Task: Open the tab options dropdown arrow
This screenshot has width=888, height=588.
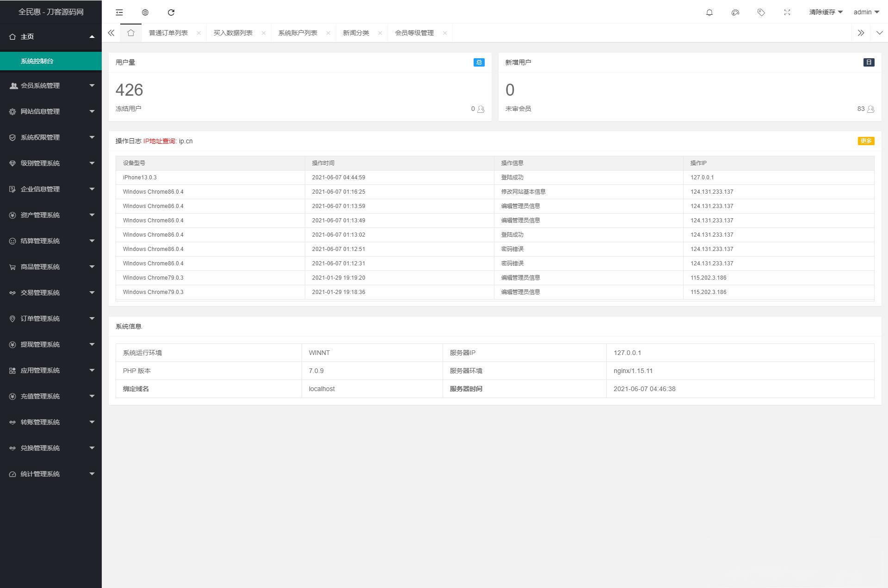Action: coord(879,33)
